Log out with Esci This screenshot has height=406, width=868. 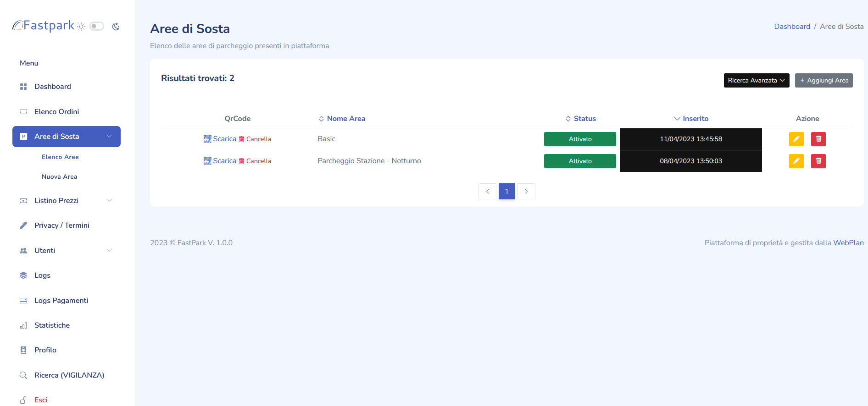click(67, 400)
